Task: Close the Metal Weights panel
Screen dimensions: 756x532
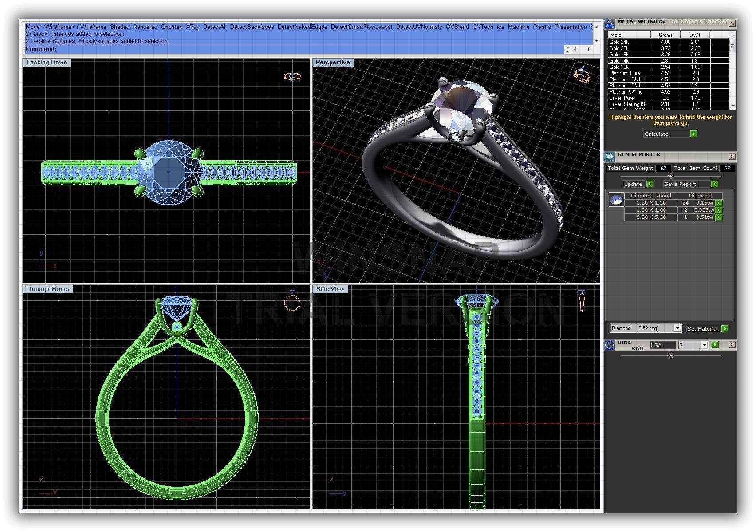Action: [x=732, y=23]
